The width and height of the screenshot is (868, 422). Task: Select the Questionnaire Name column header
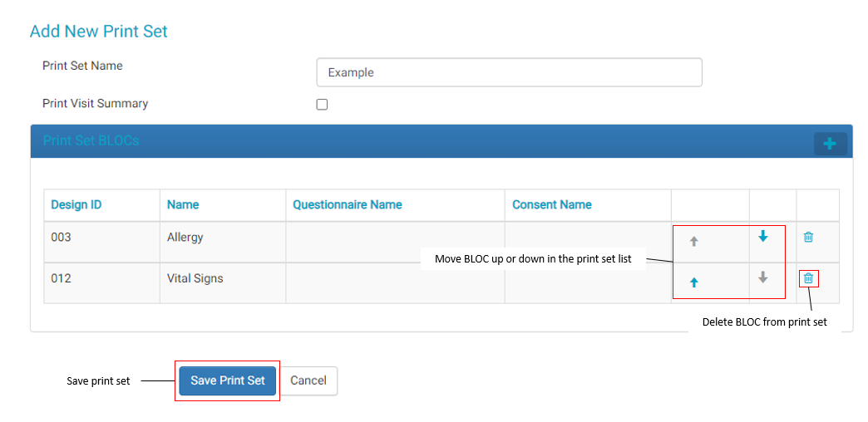348,204
